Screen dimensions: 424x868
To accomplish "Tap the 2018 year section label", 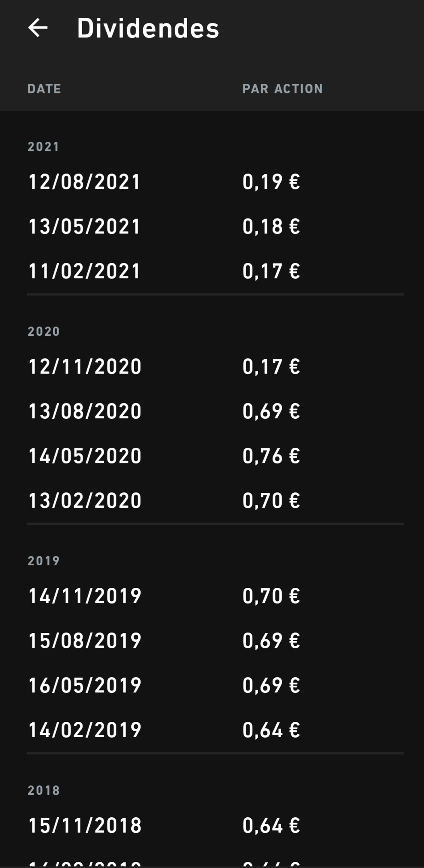I will [43, 790].
